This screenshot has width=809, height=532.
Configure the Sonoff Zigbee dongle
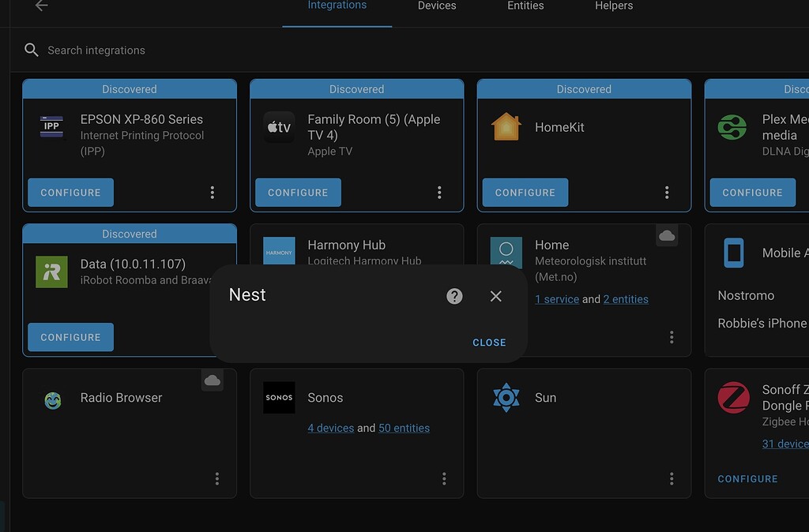pyautogui.click(x=747, y=479)
